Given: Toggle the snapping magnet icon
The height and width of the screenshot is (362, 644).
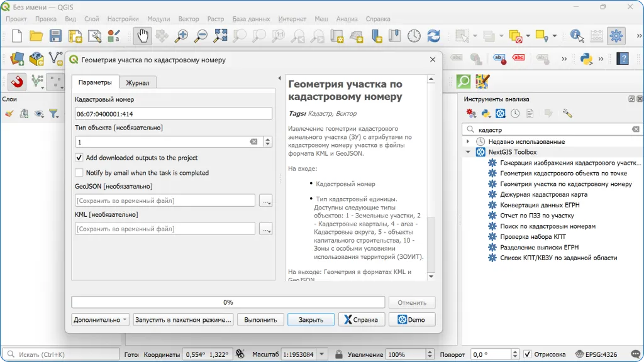Looking at the screenshot, I should 17,82.
